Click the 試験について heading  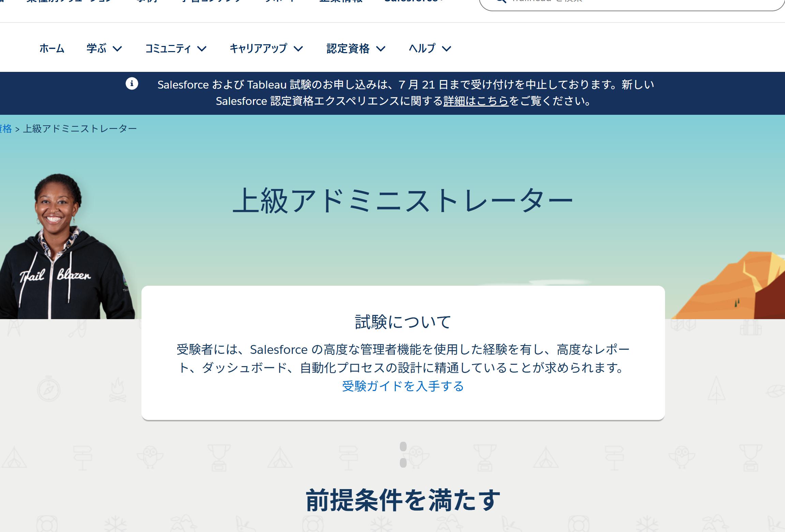click(x=403, y=322)
